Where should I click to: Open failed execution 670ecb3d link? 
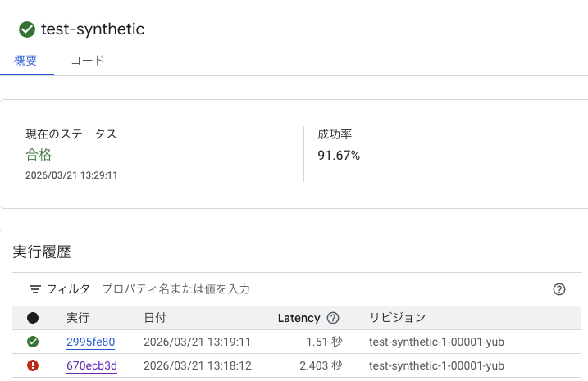91,365
